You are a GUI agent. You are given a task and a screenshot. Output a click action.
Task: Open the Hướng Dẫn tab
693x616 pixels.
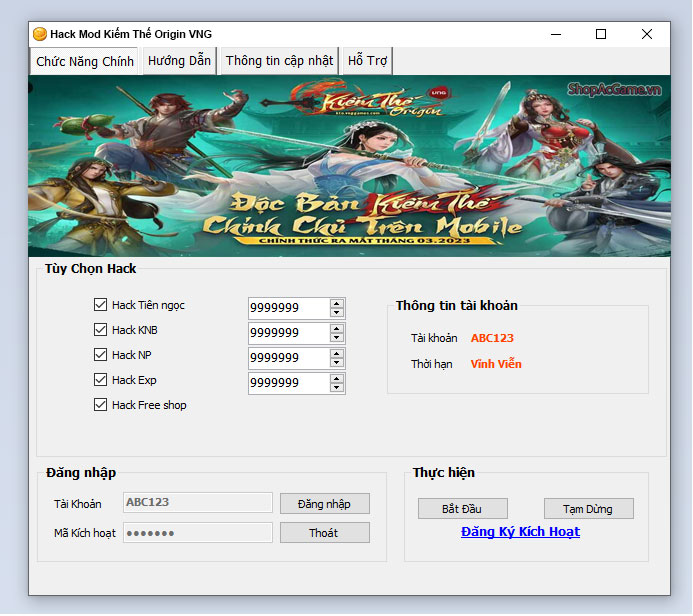179,61
